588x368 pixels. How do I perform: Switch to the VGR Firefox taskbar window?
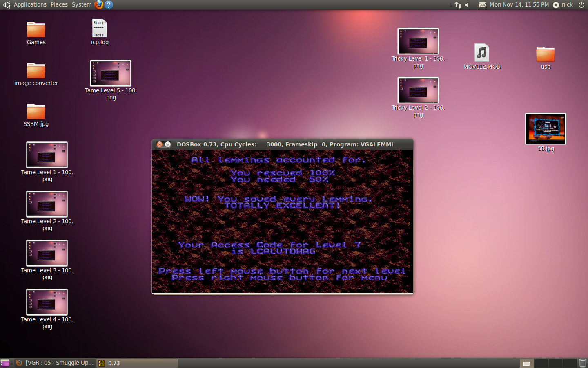click(x=55, y=363)
